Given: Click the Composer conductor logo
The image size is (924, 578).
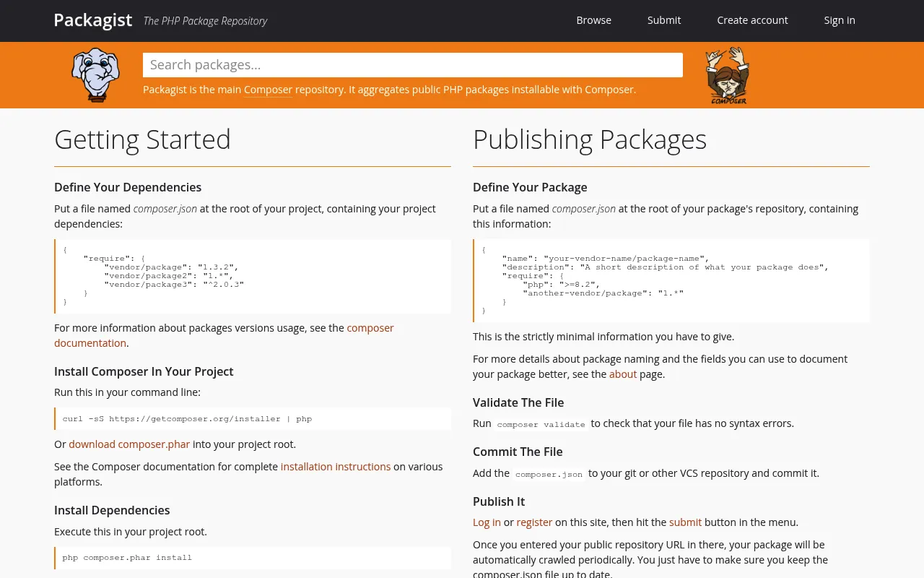Looking at the screenshot, I should click(728, 76).
